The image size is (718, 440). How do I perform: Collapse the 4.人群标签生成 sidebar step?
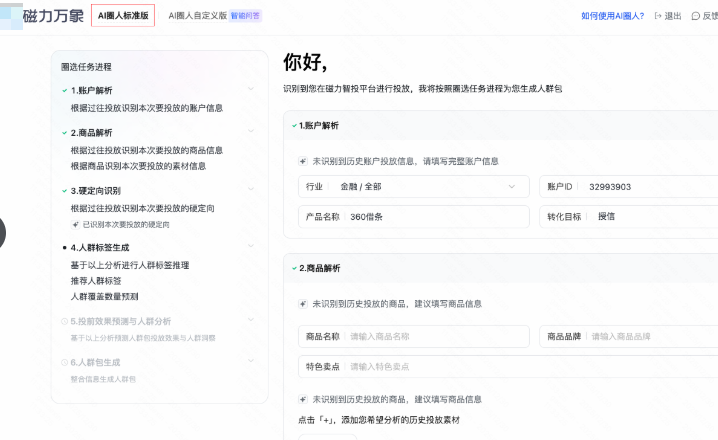250,246
